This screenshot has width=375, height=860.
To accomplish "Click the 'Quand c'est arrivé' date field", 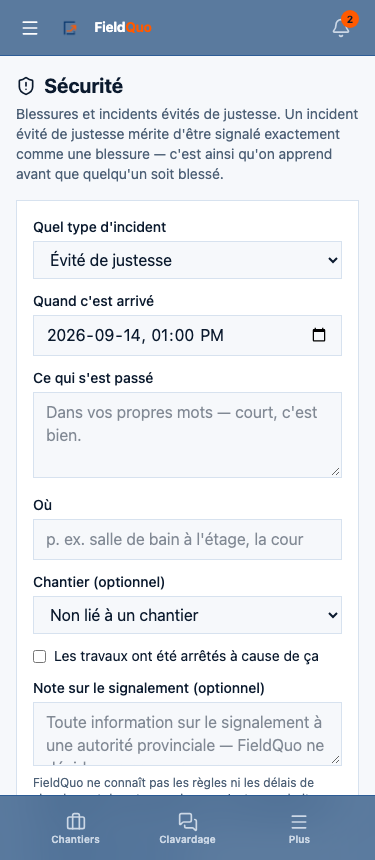I will tap(188, 335).
